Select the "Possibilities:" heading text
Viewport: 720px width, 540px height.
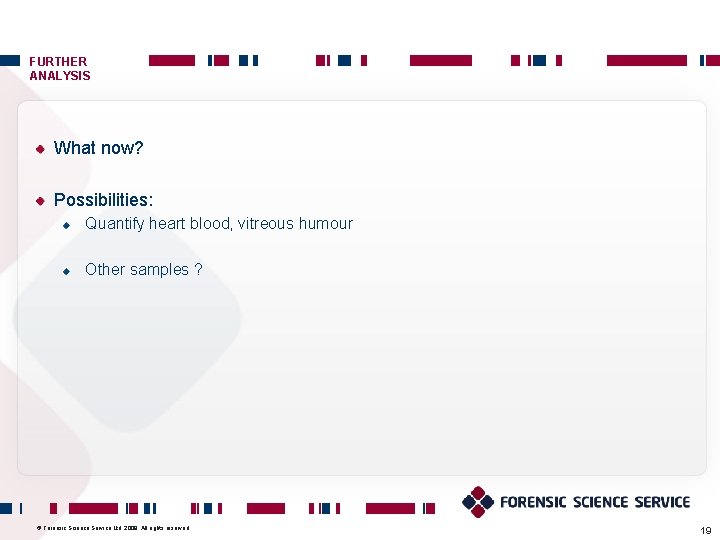click(x=103, y=200)
